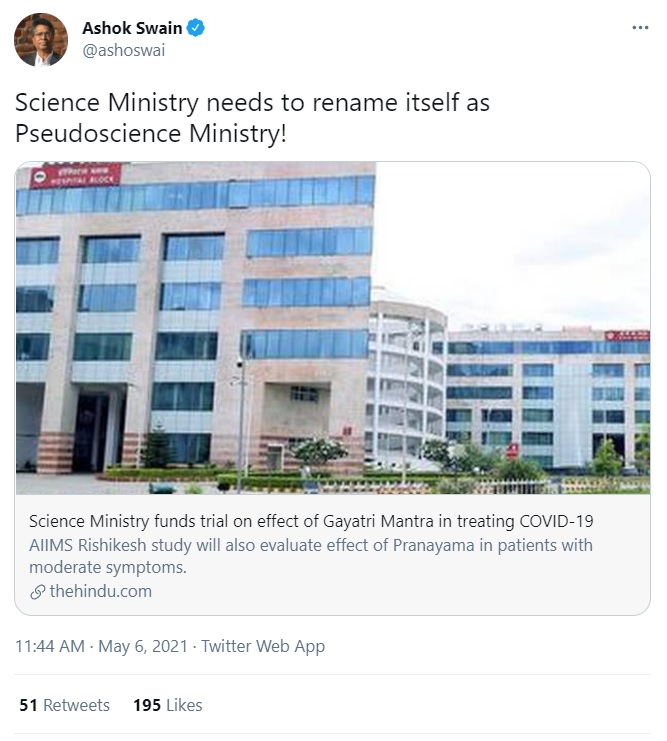Click the blue verified badge
This screenshot has width=667, height=741.
(x=196, y=29)
